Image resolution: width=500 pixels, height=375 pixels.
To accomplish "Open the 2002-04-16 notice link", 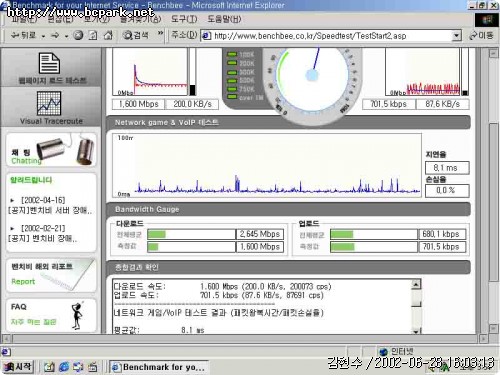I will click(x=49, y=206).
